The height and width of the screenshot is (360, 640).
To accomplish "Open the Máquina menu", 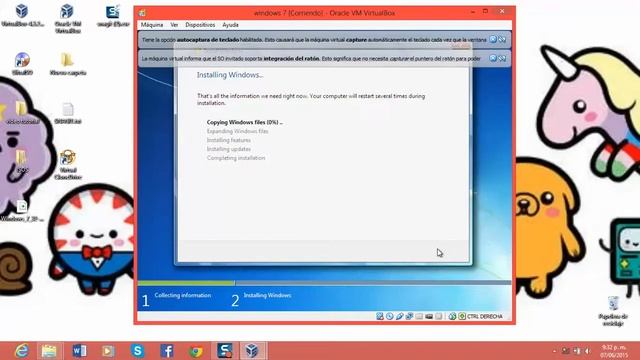I will 152,25.
